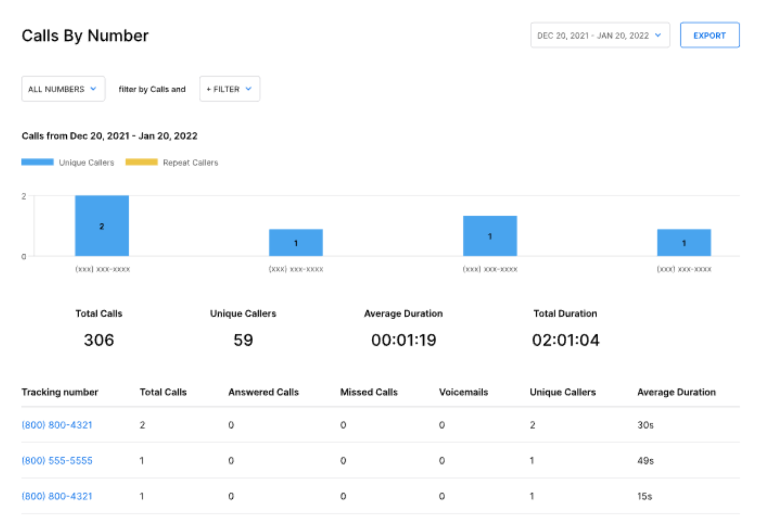Screen dimensions: 763x532
Task: Click the blue Unique Callers legend swatch
Action: (37, 161)
